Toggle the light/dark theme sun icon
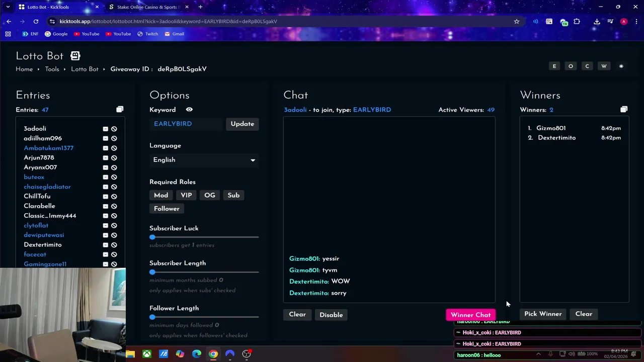Screen dimensions: 644x362 pos(621,66)
